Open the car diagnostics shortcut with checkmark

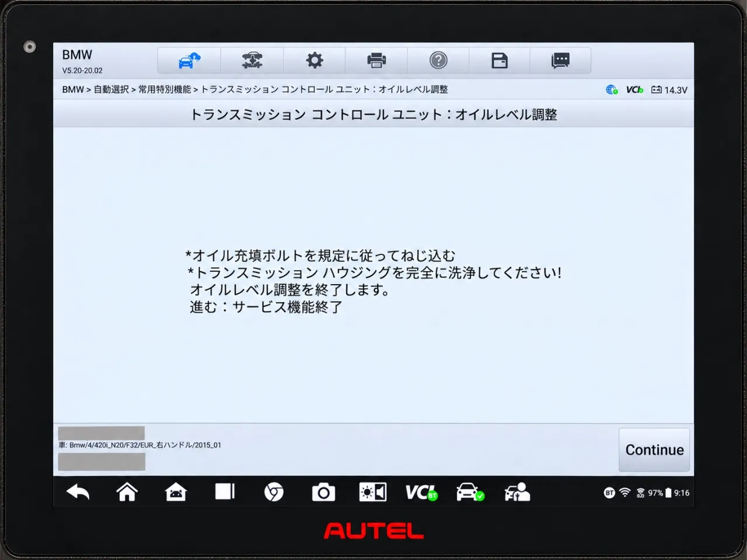[x=470, y=492]
